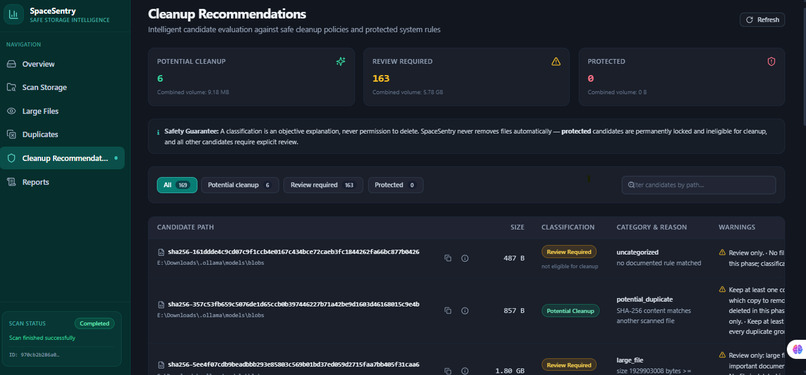
Task: Click the shield icon beside Cleanup Recommendations
Action: coord(11,158)
